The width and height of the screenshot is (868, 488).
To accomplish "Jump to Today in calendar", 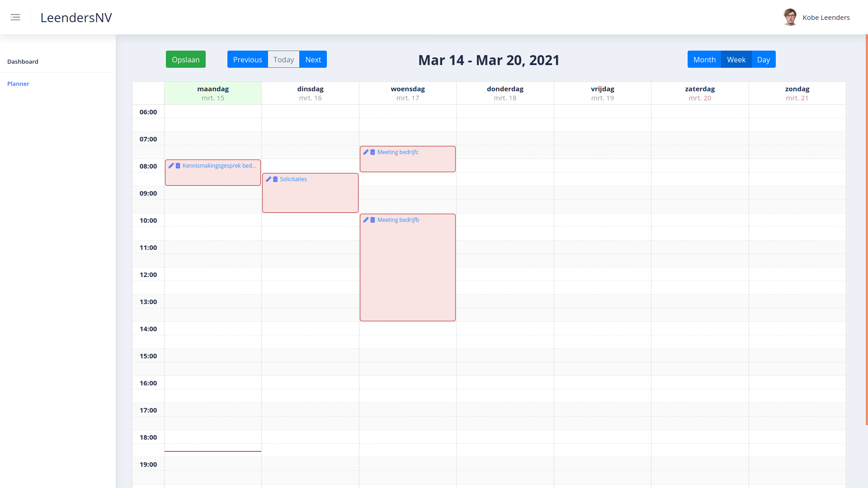I will pyautogui.click(x=283, y=60).
